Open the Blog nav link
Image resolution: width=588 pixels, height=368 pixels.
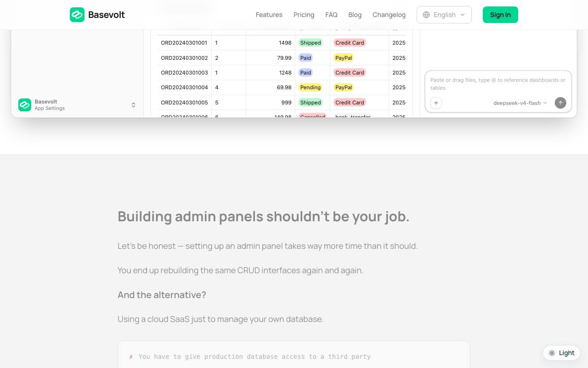[355, 15]
